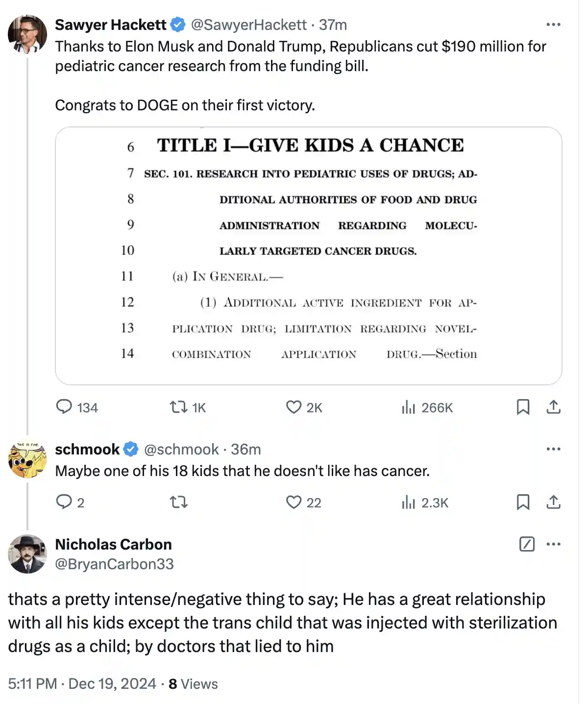Share Sawyer Hackett's tweet
The width and height of the screenshot is (588, 704).
pyautogui.click(x=553, y=407)
